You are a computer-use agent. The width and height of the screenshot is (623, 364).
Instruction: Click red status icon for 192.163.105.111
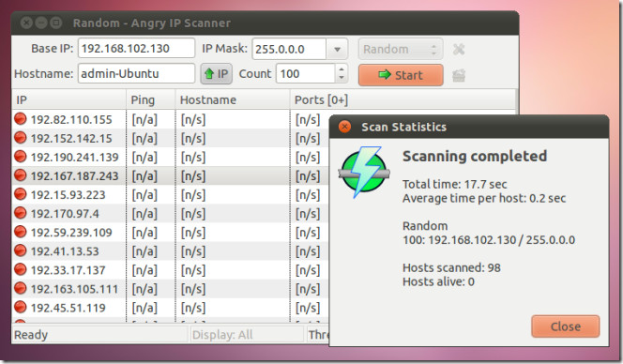coord(21,288)
